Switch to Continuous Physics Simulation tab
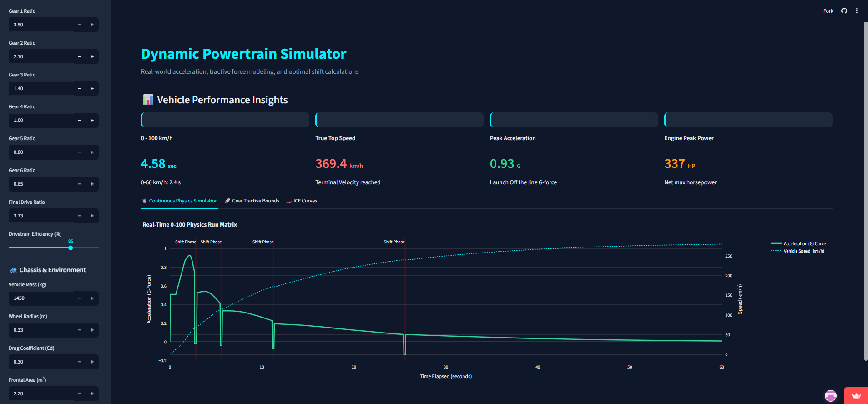868x404 pixels. pyautogui.click(x=179, y=201)
